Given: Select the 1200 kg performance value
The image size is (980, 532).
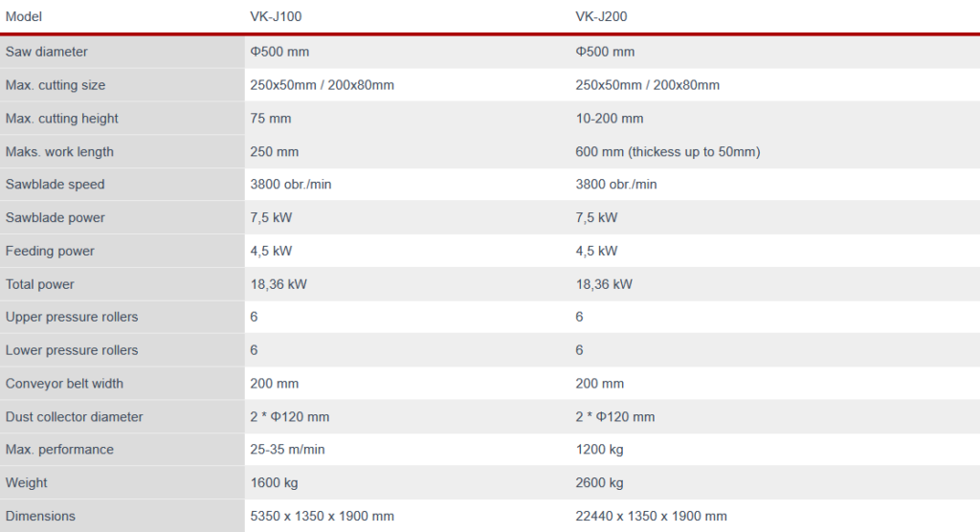Looking at the screenshot, I should (599, 450).
